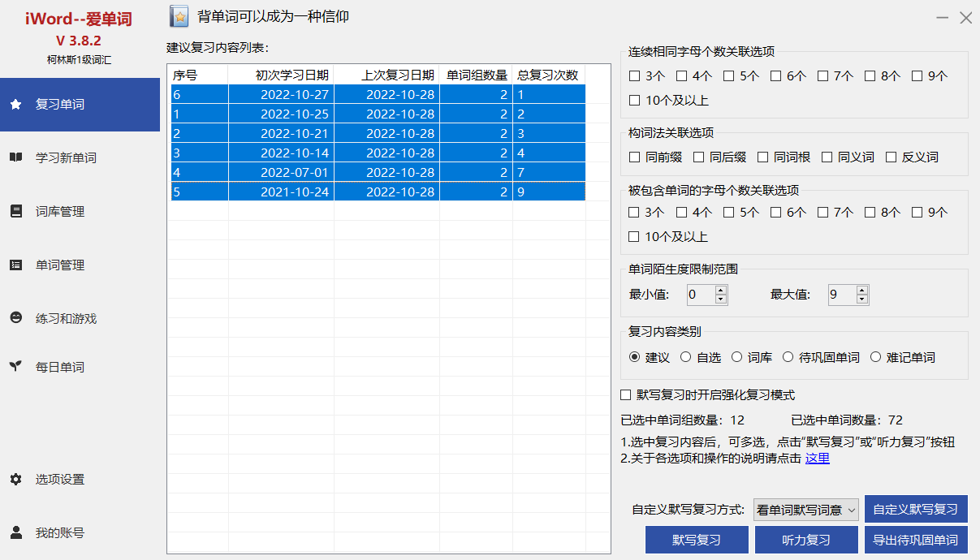Viewport: 980px width, 560px height.
Task: Click the 听力复习 button
Action: [x=806, y=540]
